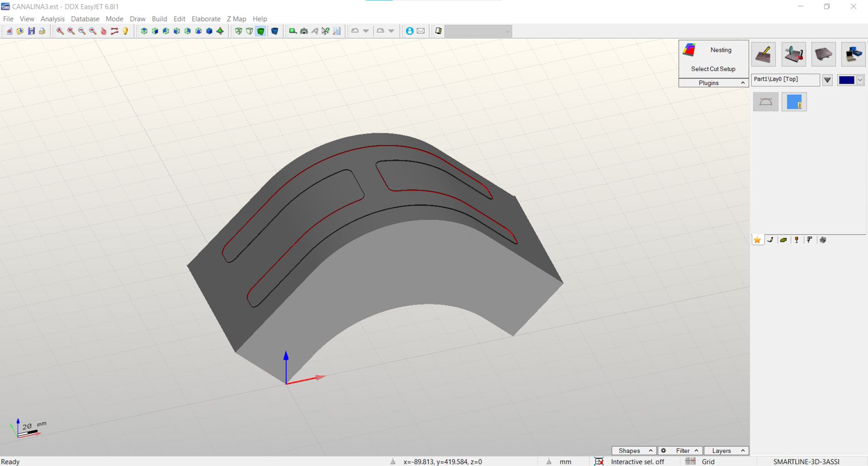This screenshot has height=466, width=868.
Task: Open the layer list triangle dropdown
Action: [x=827, y=80]
